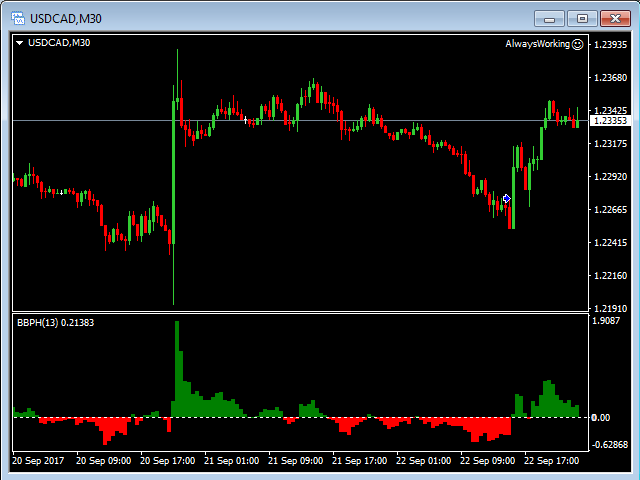
Task: Click the AlwaysWorking expert advisor label
Action: pos(537,44)
